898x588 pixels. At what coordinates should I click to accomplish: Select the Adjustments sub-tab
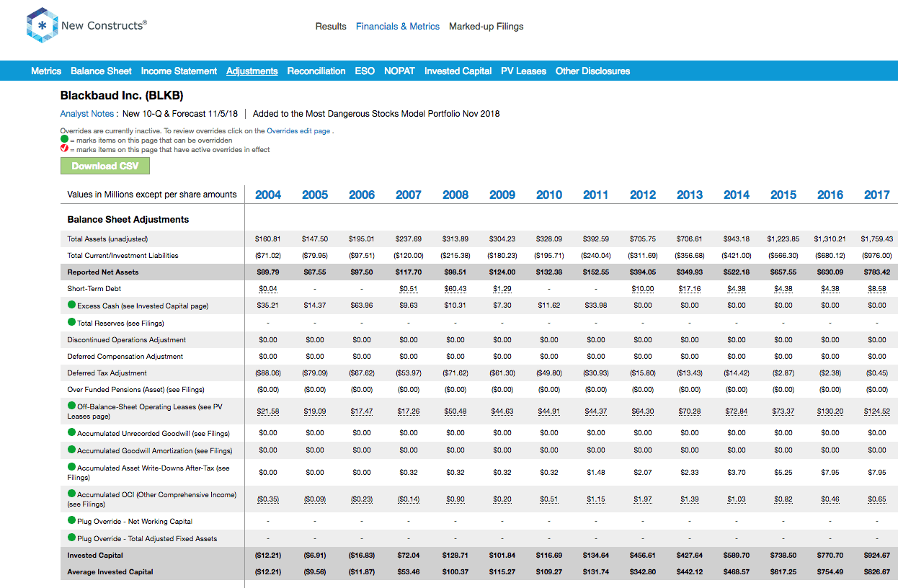coord(252,71)
